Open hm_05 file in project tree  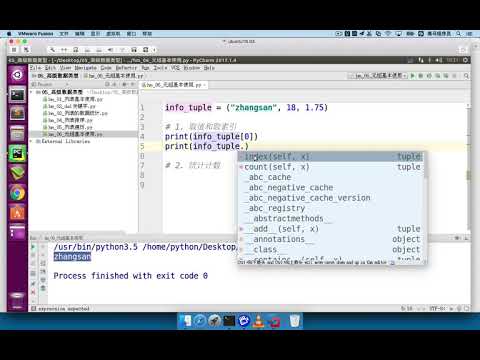[x=68, y=127]
